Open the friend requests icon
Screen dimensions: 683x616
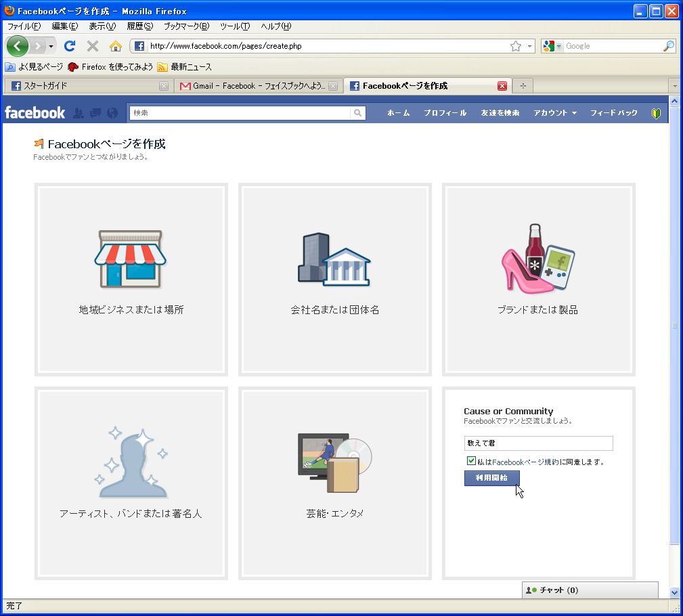click(79, 113)
